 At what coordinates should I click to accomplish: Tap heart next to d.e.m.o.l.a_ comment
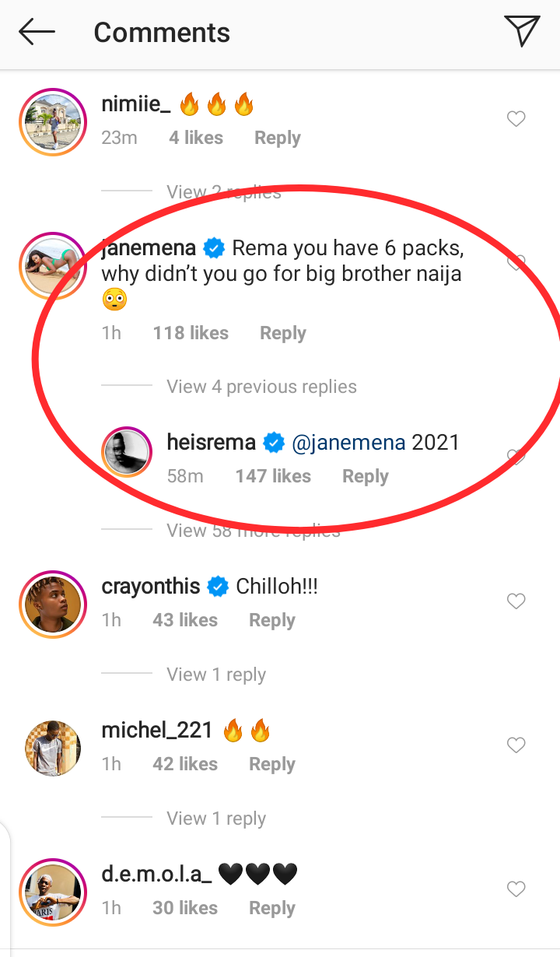516,889
